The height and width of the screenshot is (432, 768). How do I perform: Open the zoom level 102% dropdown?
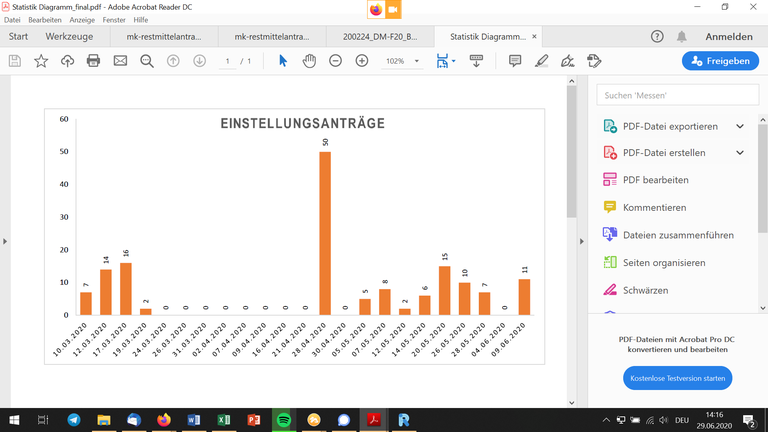(x=401, y=61)
